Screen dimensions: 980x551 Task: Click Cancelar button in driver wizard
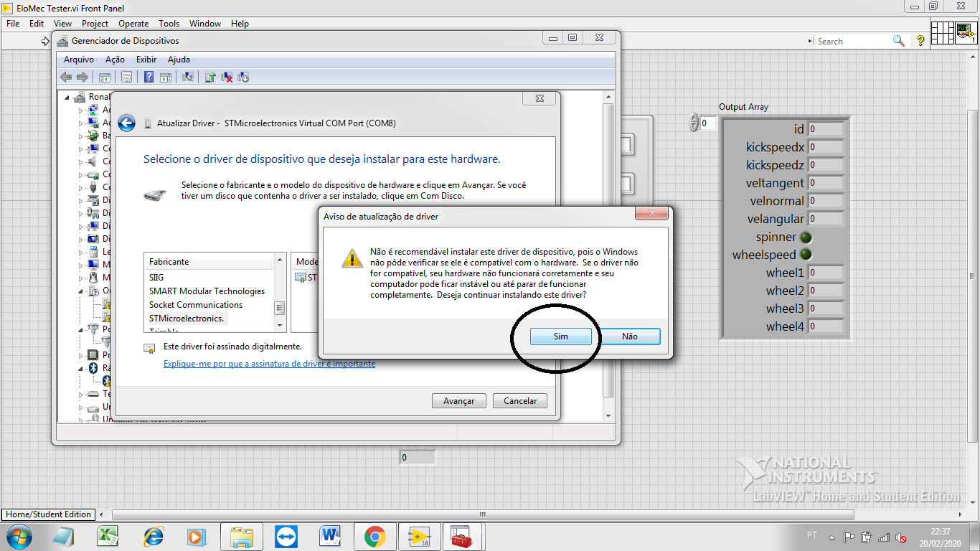[x=520, y=401]
